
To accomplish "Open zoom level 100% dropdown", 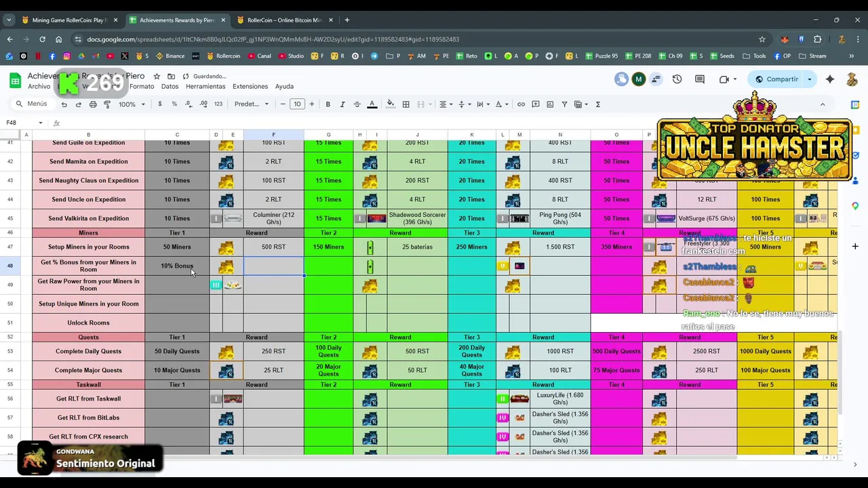I will pyautogui.click(x=132, y=104).
